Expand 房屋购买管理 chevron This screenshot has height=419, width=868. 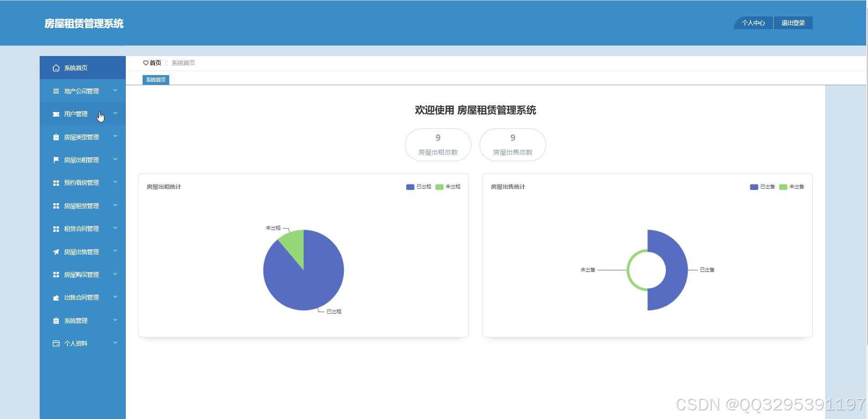click(x=115, y=274)
